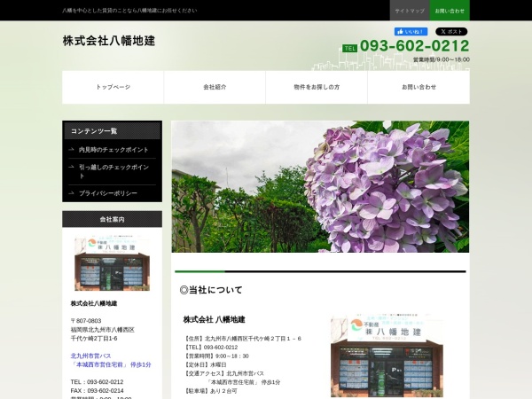Click the 千代ケ崎2丁目1-6 sidebar address line
Image resolution: width=532 pixels, height=399 pixels.
[x=94, y=339]
